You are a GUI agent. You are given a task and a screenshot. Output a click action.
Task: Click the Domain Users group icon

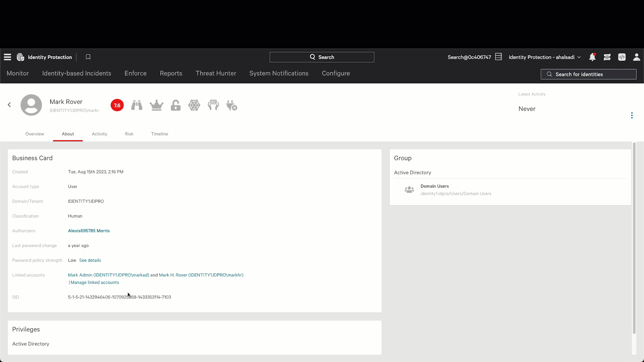(409, 190)
